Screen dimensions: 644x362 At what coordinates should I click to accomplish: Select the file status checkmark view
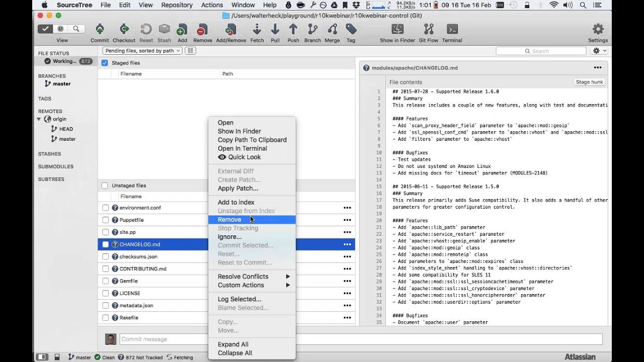pyautogui.click(x=45, y=29)
